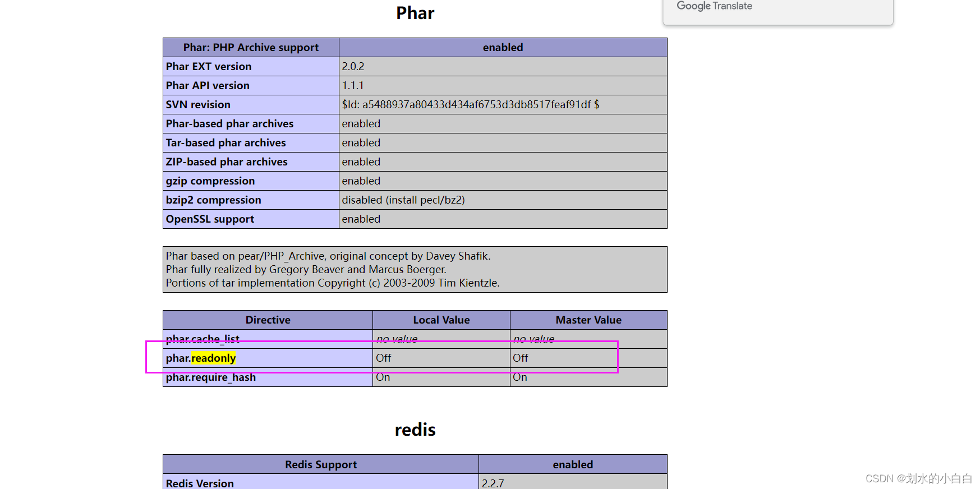Click the enabled cell beside Redis Support

(x=573, y=464)
